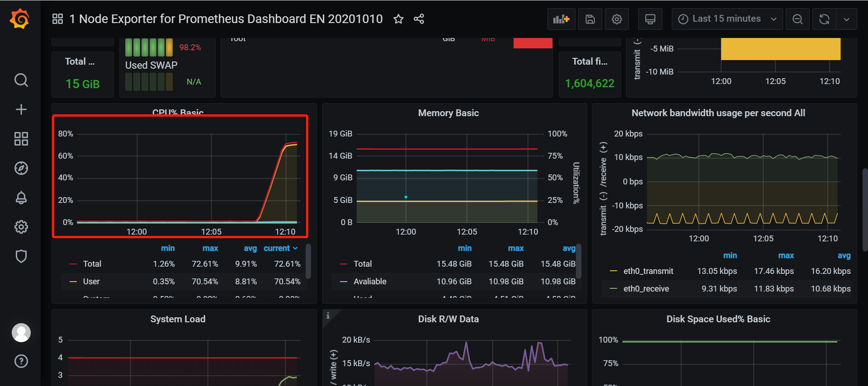Star this dashboard as favorite
This screenshot has width=868, height=386.
pyautogui.click(x=398, y=19)
